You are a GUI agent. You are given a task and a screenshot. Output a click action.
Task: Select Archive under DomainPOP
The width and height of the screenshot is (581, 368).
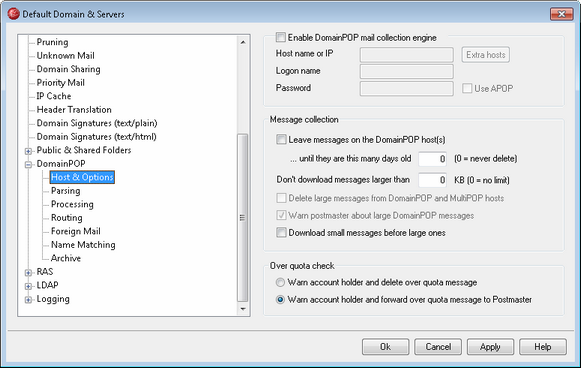66,258
